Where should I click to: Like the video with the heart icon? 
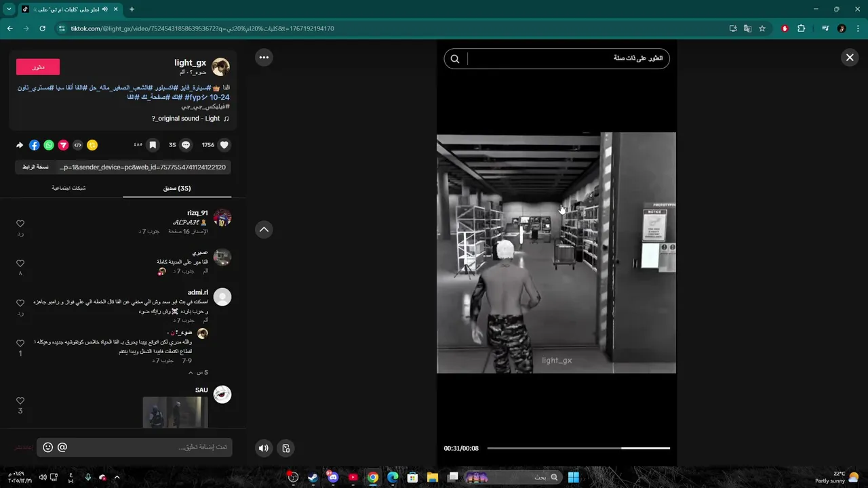(x=224, y=145)
